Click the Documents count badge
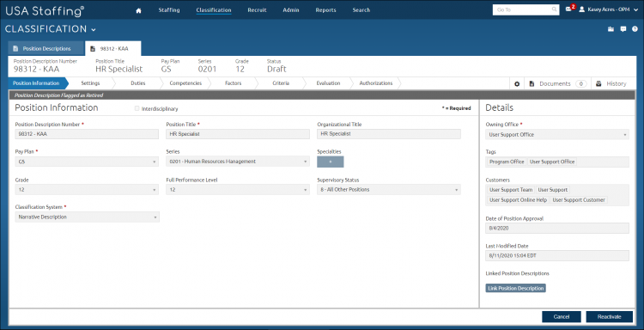Image resolution: width=644 pixels, height=330 pixels. [x=580, y=84]
